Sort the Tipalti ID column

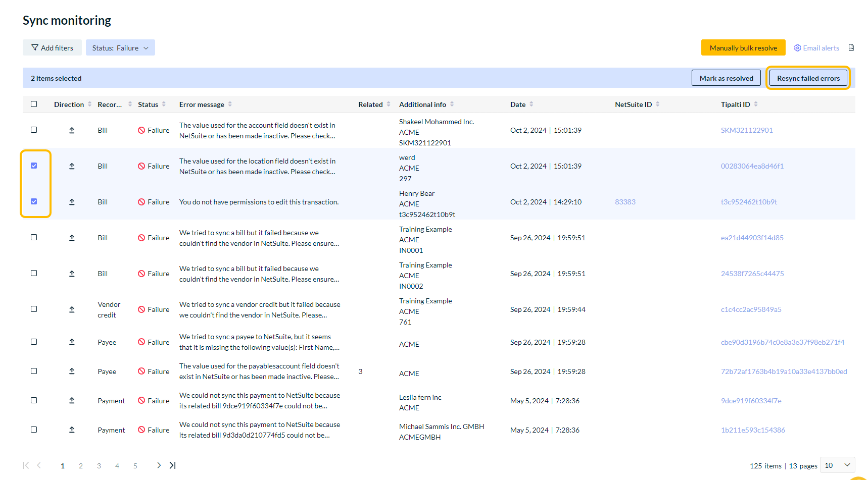point(756,104)
